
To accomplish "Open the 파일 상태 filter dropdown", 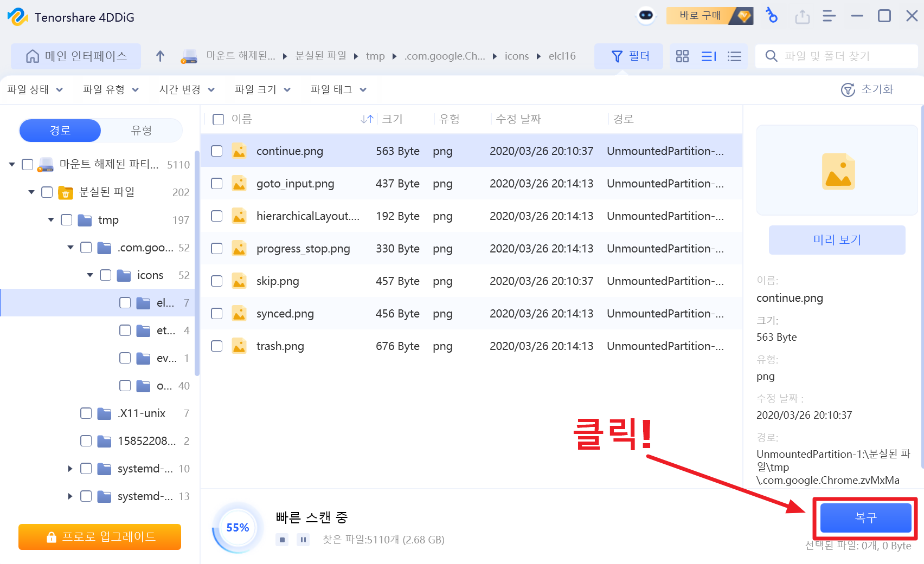I will coord(35,89).
